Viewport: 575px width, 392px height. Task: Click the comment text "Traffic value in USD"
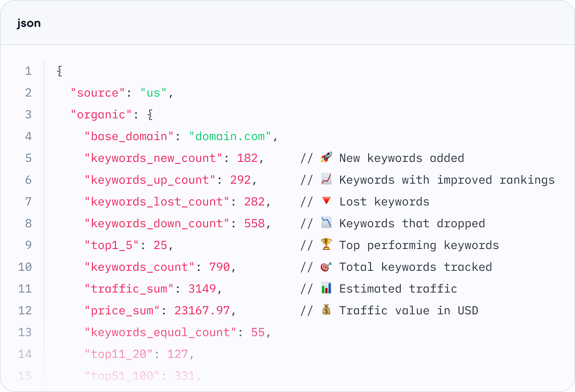coord(408,311)
